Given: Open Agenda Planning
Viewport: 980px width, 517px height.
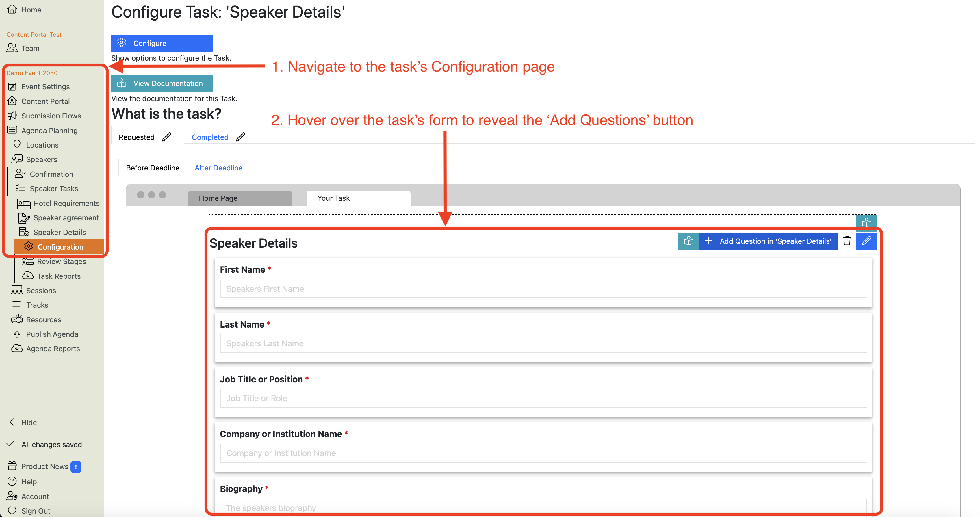Looking at the screenshot, I should 42,130.
